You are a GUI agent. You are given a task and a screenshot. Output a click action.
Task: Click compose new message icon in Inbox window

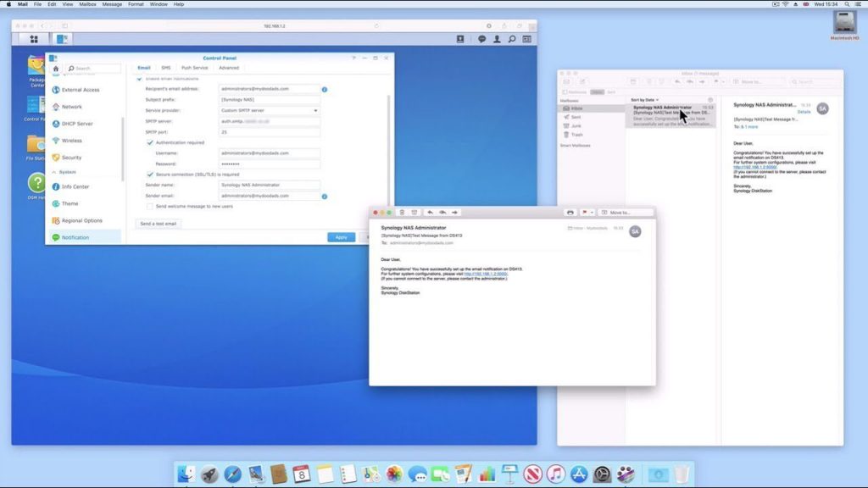[582, 82]
